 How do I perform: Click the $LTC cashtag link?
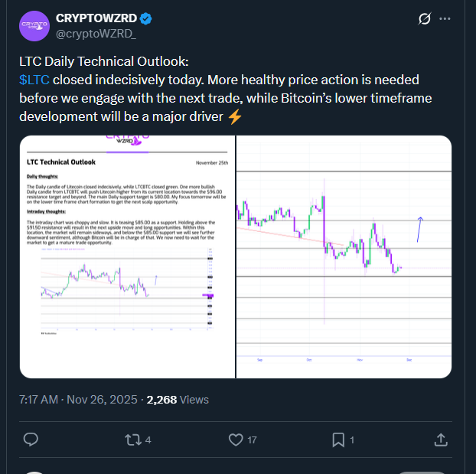tap(34, 80)
